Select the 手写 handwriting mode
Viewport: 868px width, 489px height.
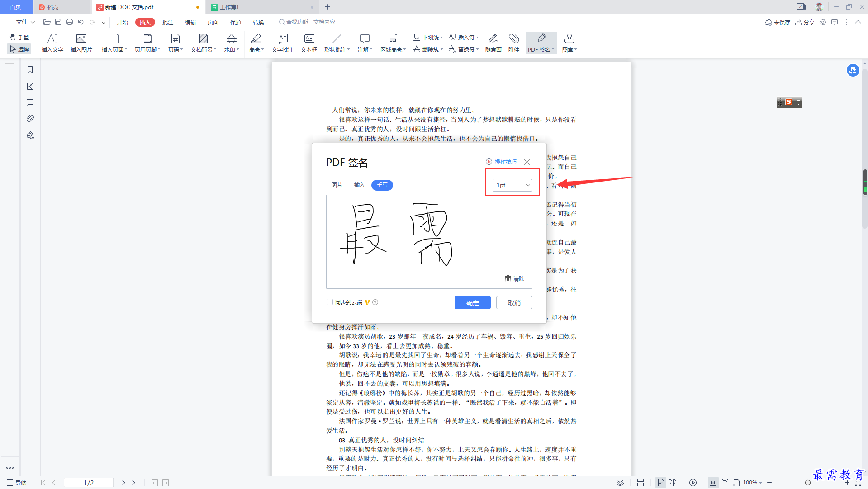[x=382, y=185]
